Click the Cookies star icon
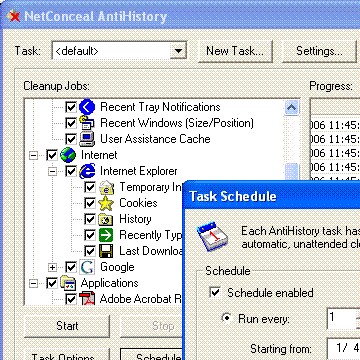The image size is (360, 360). point(106,203)
